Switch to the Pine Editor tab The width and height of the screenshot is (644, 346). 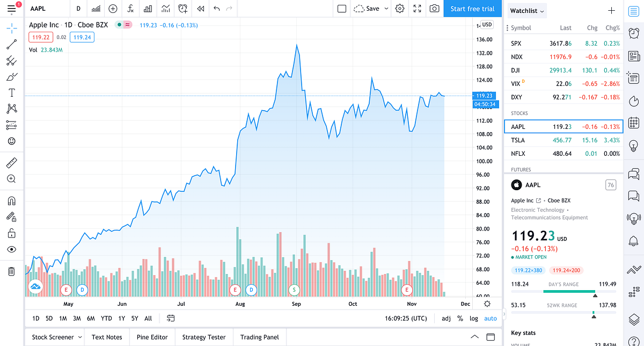click(x=152, y=337)
